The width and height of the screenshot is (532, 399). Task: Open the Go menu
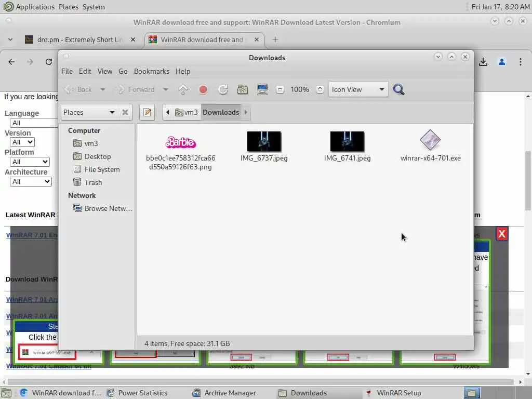coord(123,71)
